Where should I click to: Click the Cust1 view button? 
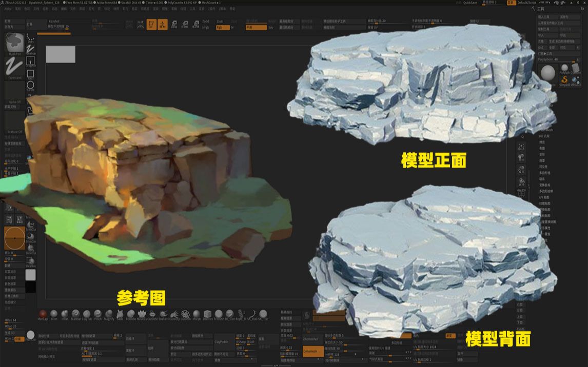pos(520,329)
